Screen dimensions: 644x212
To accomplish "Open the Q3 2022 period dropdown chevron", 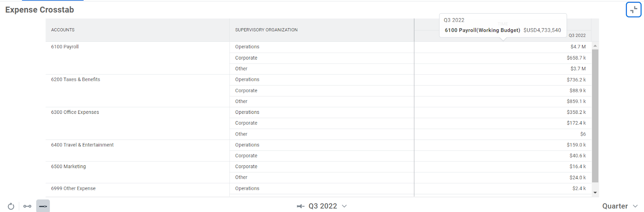I will [x=344, y=206].
